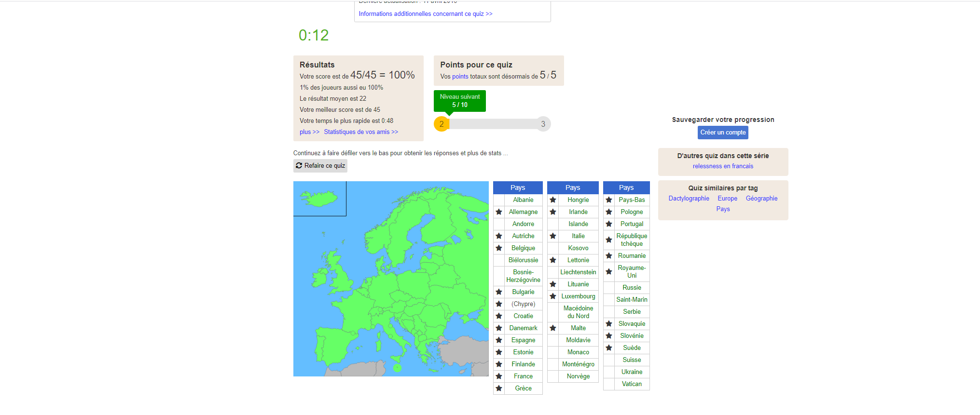This screenshot has height=415, width=980.
Task: Click the Créer un compte button
Action: point(723,133)
